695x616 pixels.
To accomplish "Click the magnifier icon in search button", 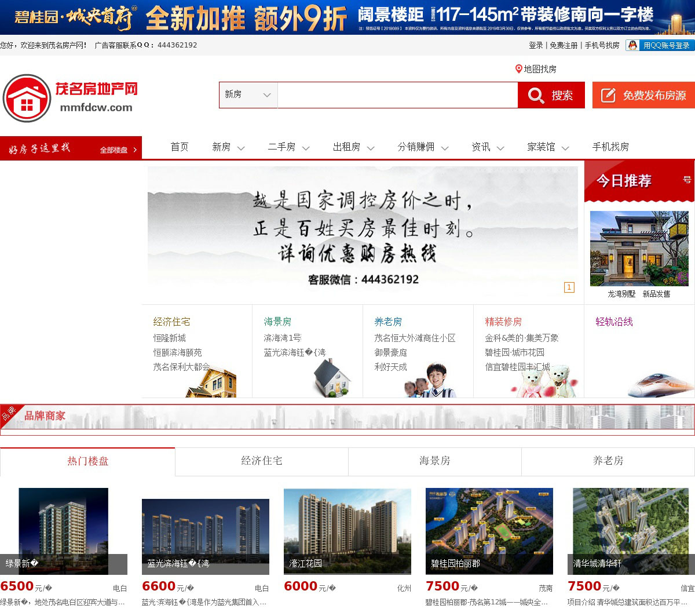I will click(x=536, y=96).
